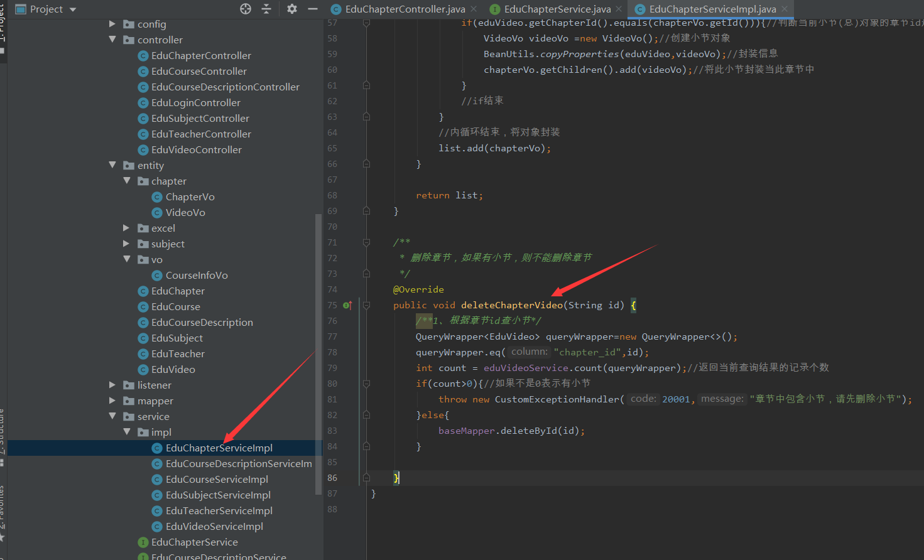Click EduChapterService interface icon
This screenshot has width=924, height=560.
pyautogui.click(x=143, y=542)
